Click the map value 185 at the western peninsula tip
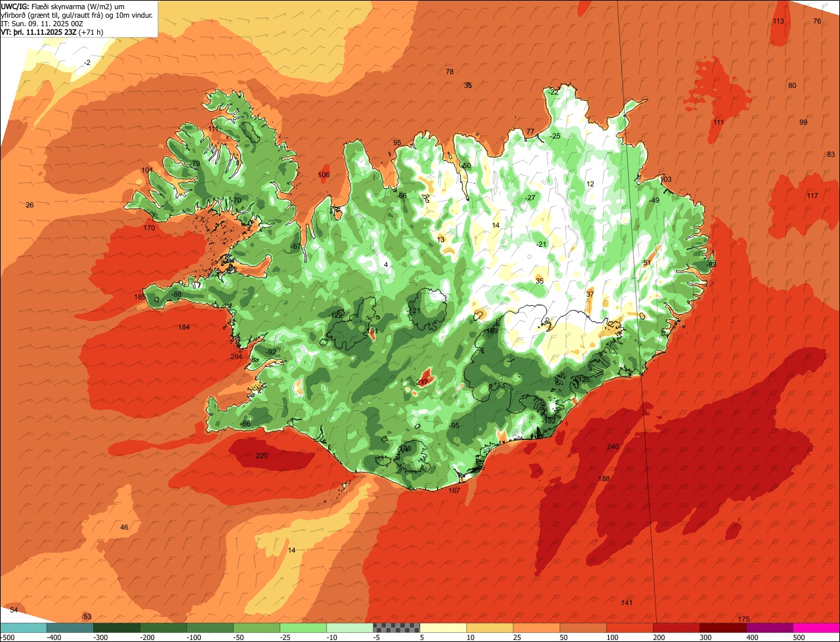The image size is (840, 642). point(140,297)
